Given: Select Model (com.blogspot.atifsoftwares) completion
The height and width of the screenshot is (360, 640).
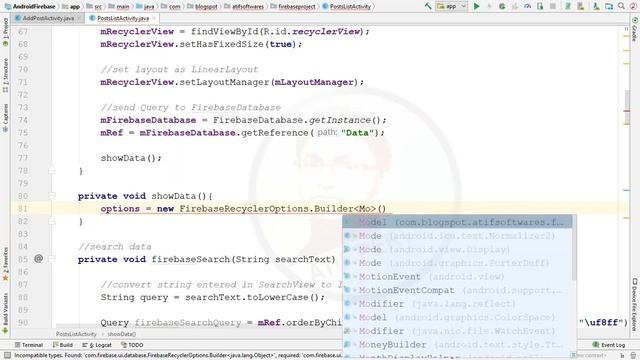Looking at the screenshot, I should [457, 222].
